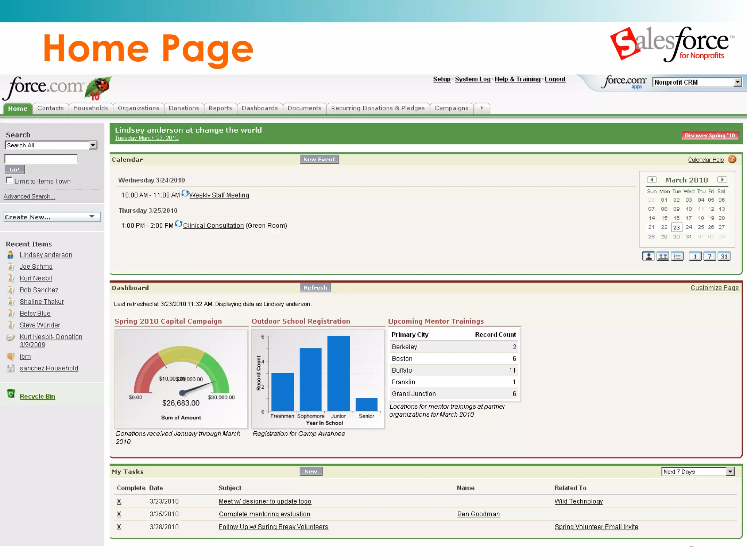This screenshot has width=747, height=560.
Task: Go to next month in mini calendar
Action: [722, 180]
